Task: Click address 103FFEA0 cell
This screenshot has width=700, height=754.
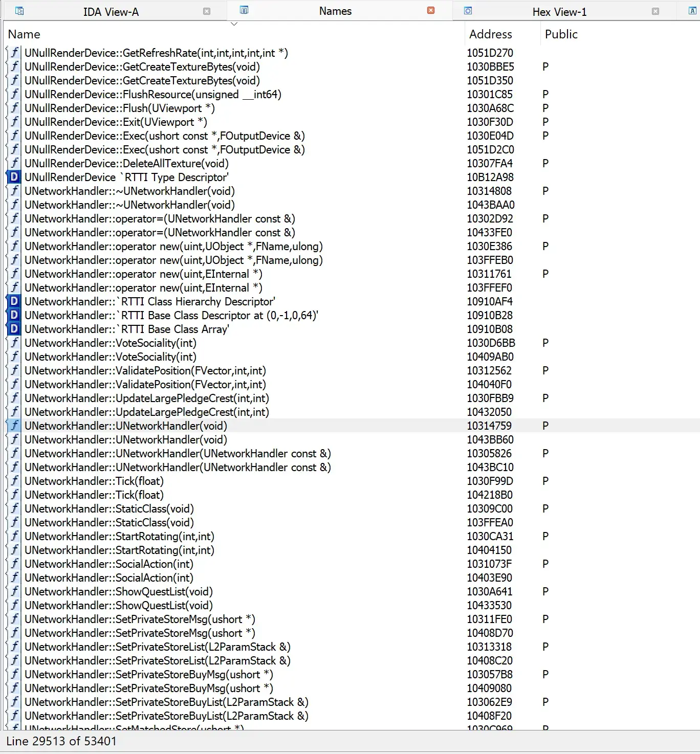Action: point(490,522)
